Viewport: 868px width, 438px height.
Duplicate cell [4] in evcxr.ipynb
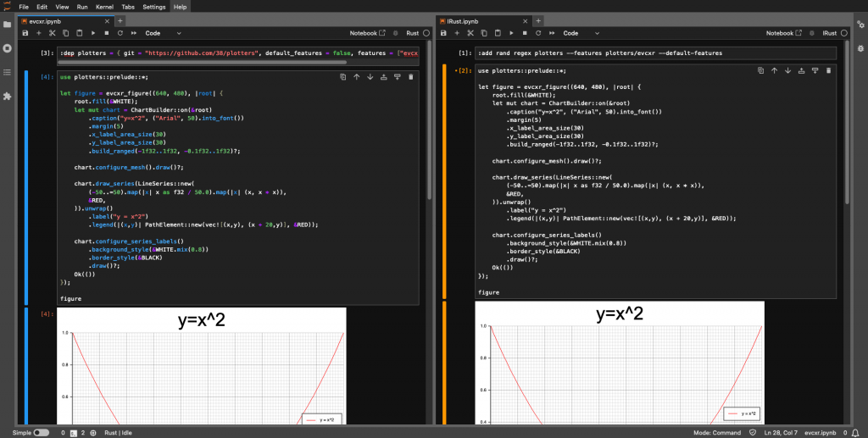point(343,77)
